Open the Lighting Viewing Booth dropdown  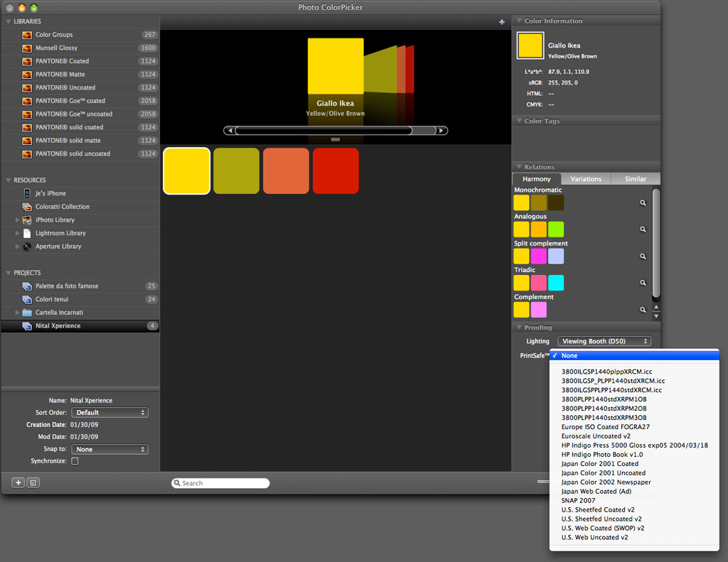tap(604, 341)
